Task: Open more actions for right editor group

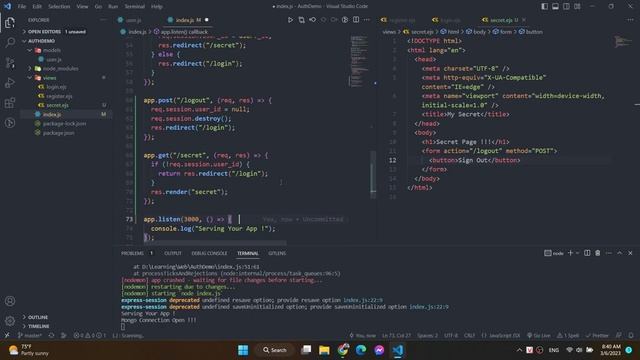Action: [630, 20]
